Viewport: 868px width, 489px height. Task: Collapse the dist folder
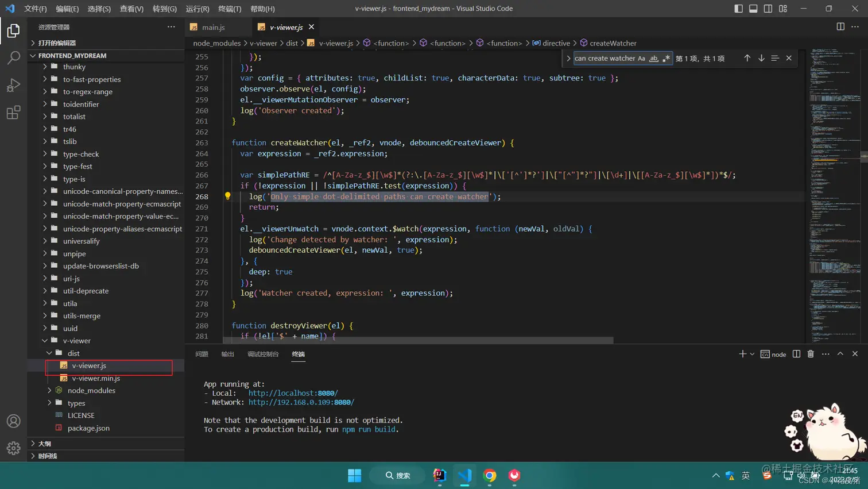coord(73,353)
